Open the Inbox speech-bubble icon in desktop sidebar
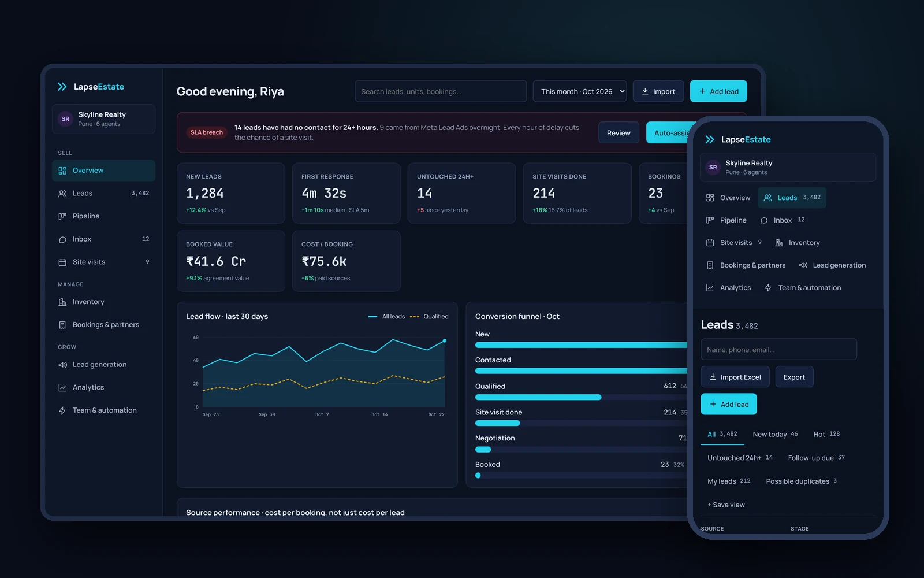Screen dimensions: 924x578 tap(62, 239)
